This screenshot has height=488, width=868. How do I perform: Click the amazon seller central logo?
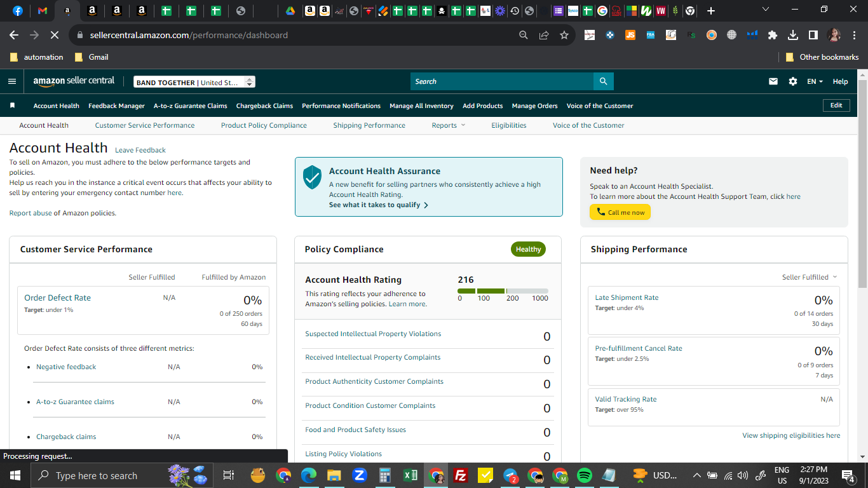pyautogui.click(x=74, y=81)
